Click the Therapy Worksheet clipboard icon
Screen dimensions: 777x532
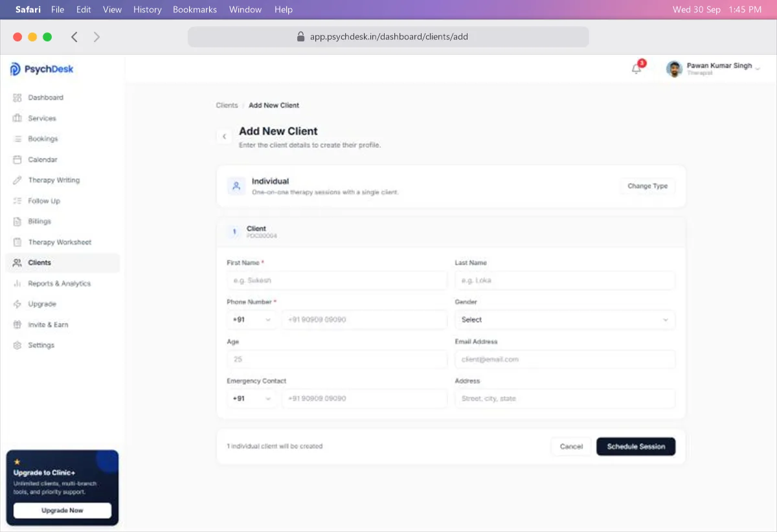(17, 242)
